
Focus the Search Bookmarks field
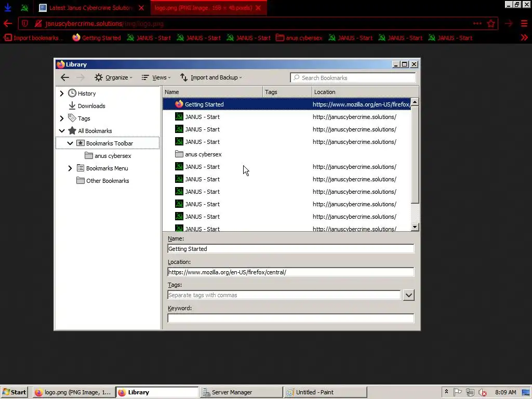click(x=353, y=78)
